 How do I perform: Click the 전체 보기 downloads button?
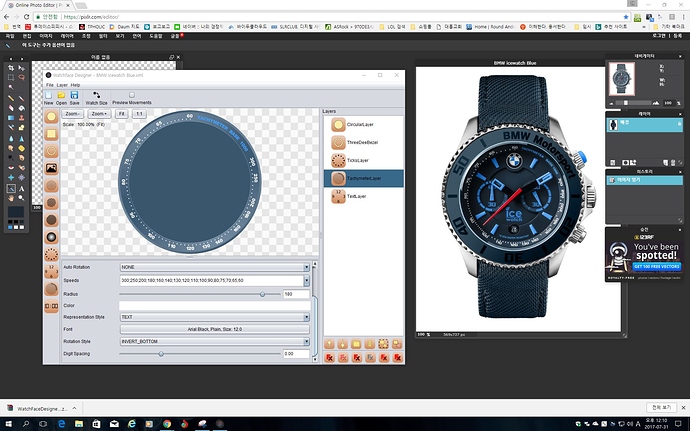point(661,407)
